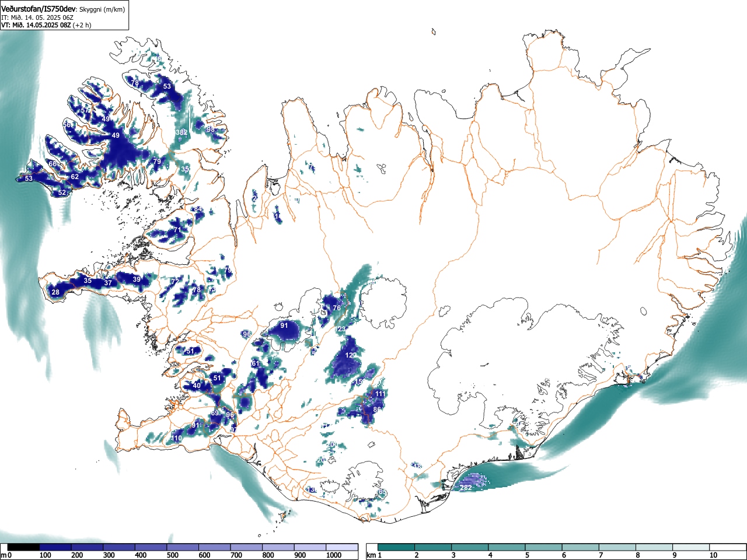Click the black 0–100 m legend swatch
Image resolution: width=747 pixels, height=560 pixels.
(24, 547)
